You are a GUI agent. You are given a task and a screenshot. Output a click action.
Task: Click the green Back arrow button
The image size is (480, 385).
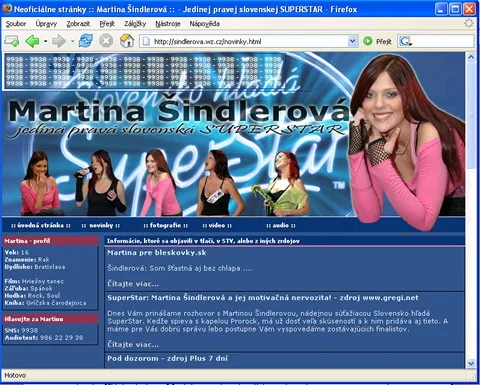click(32, 41)
